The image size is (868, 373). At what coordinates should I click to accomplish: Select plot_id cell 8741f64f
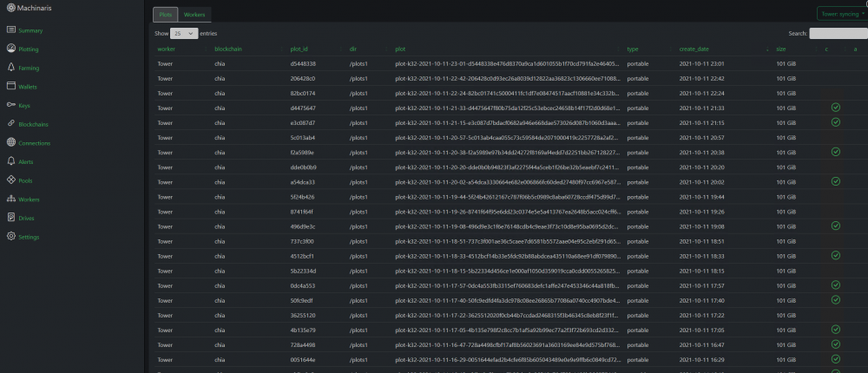coord(302,212)
